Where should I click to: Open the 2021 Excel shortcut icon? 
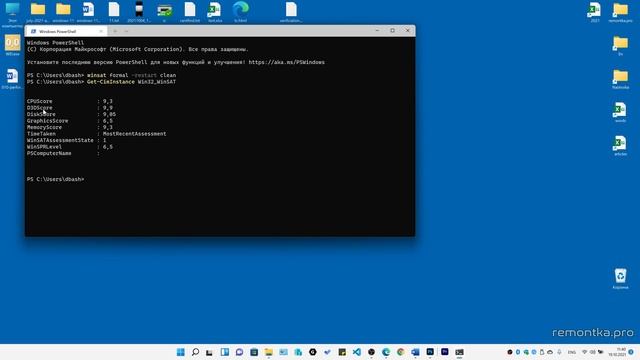[x=595, y=11]
